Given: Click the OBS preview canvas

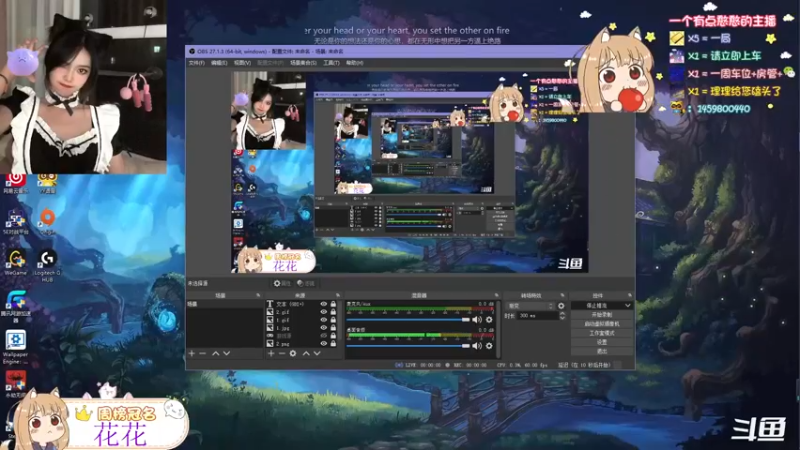Looking at the screenshot, I should tap(410, 172).
